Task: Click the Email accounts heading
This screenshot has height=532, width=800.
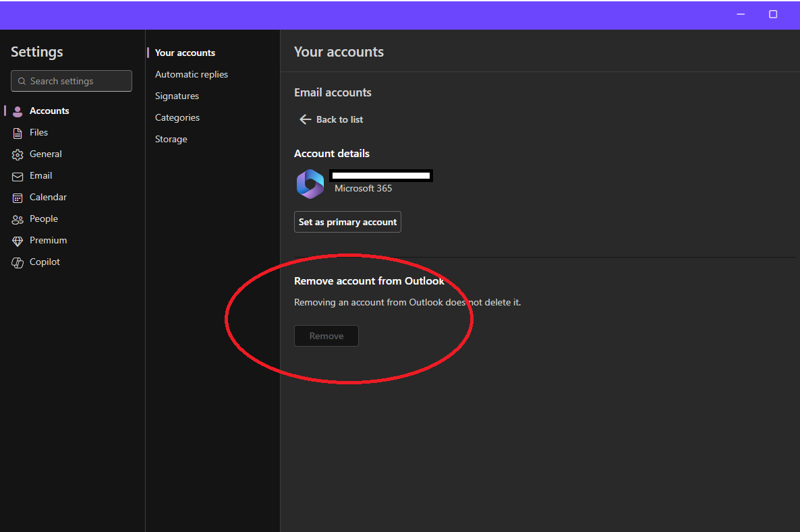Action: (333, 92)
